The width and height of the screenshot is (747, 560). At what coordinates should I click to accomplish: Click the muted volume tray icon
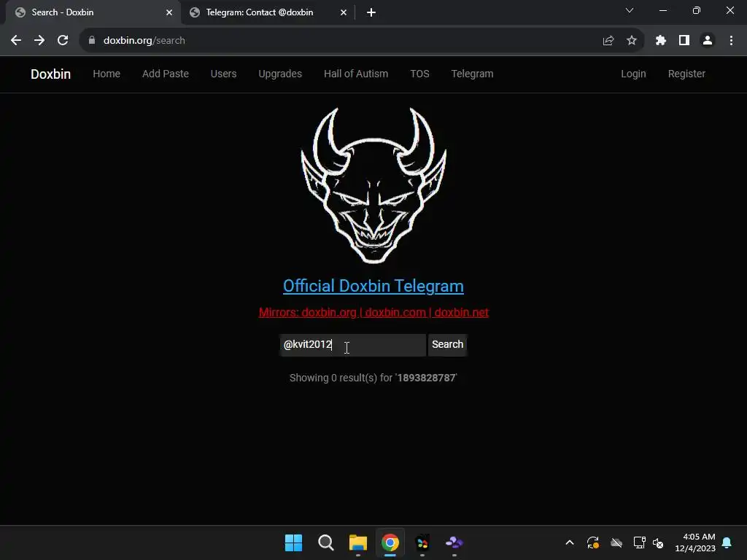pyautogui.click(x=658, y=542)
